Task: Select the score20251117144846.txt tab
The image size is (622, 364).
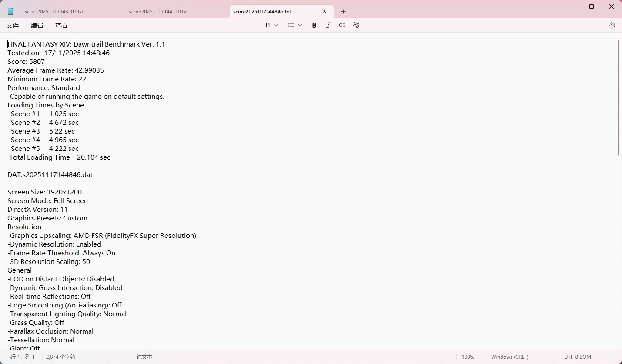Action: [x=262, y=12]
